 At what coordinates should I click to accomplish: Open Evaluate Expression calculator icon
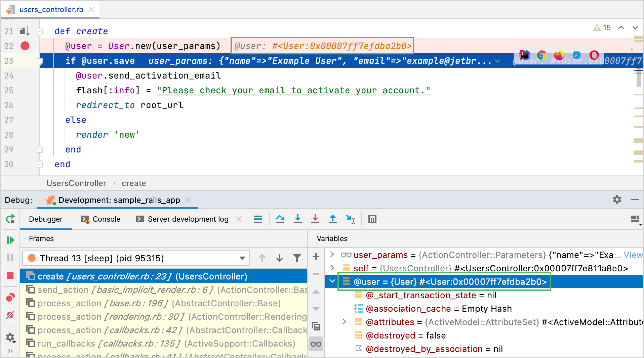[372, 219]
